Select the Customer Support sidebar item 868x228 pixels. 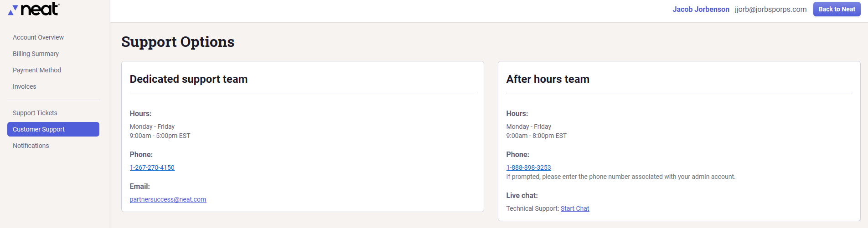[x=53, y=129]
